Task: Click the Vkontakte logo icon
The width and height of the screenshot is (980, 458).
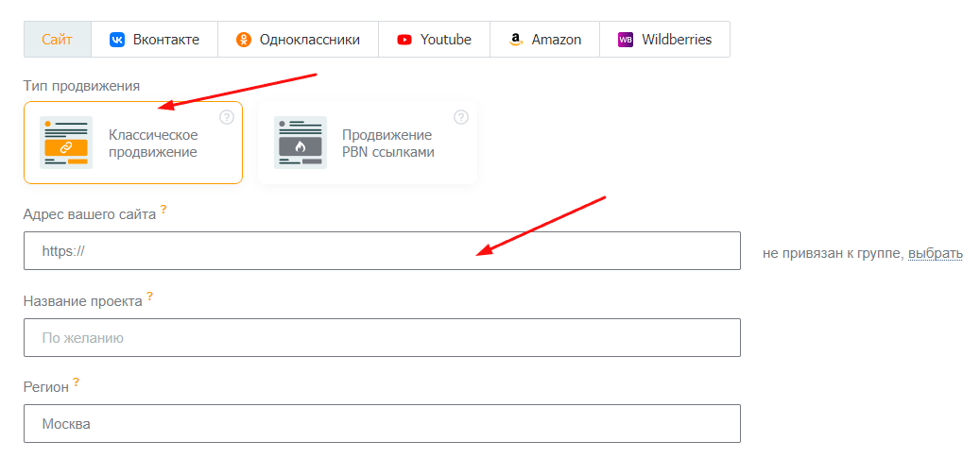Action: 117,40
